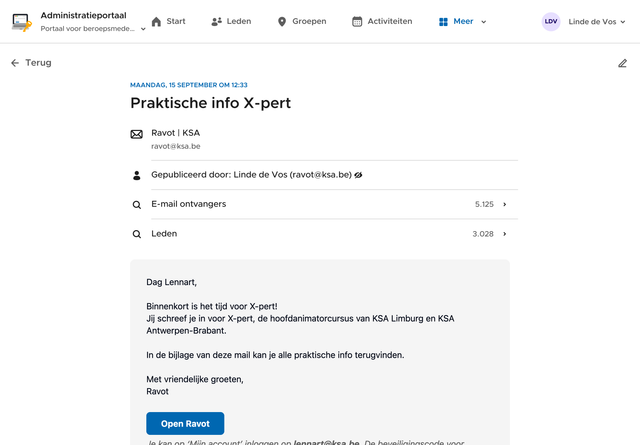Image resolution: width=640 pixels, height=445 pixels.
Task: Click the magnifier icon beside E-mail ontvangers
Action: click(137, 205)
